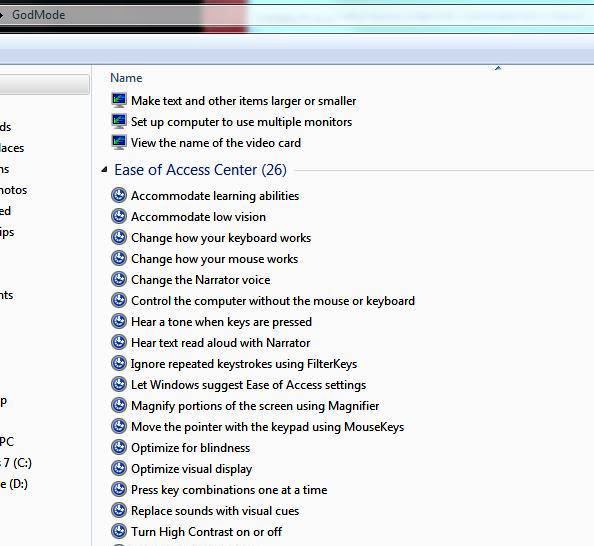The image size is (594, 546).
Task: Click the sort arrow above the Name column
Action: click(x=498, y=68)
